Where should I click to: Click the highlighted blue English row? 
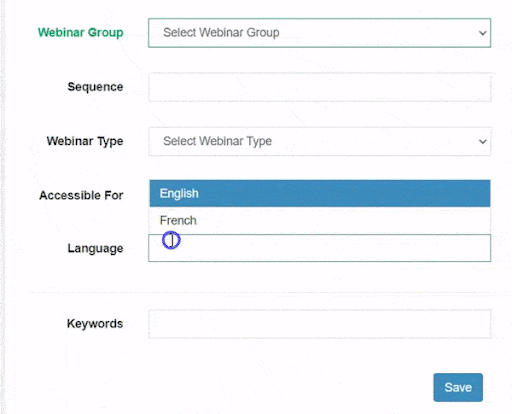pos(320,193)
